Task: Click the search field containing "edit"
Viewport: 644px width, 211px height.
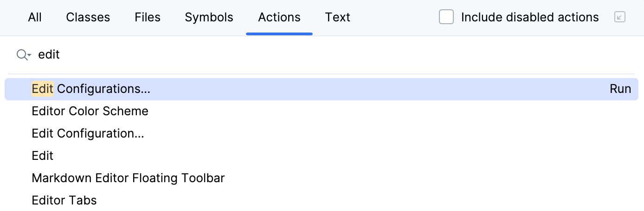Action: tap(325, 55)
